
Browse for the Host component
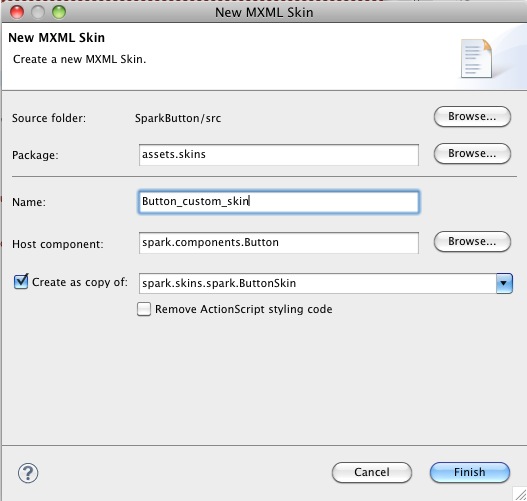pyautogui.click(x=472, y=242)
